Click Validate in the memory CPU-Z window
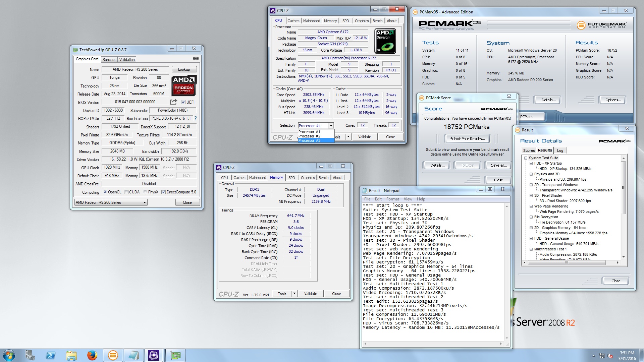This screenshot has width=644, height=362. [x=311, y=294]
